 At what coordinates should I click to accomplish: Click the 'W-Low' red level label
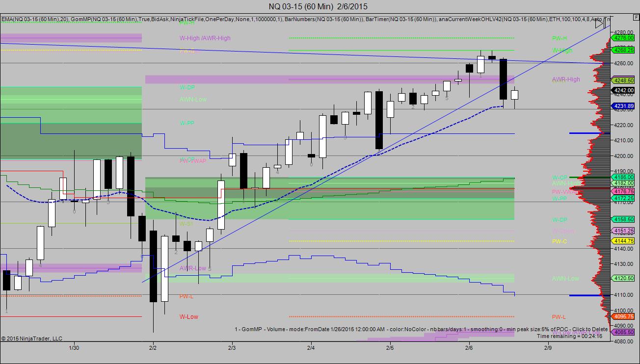tap(189, 317)
